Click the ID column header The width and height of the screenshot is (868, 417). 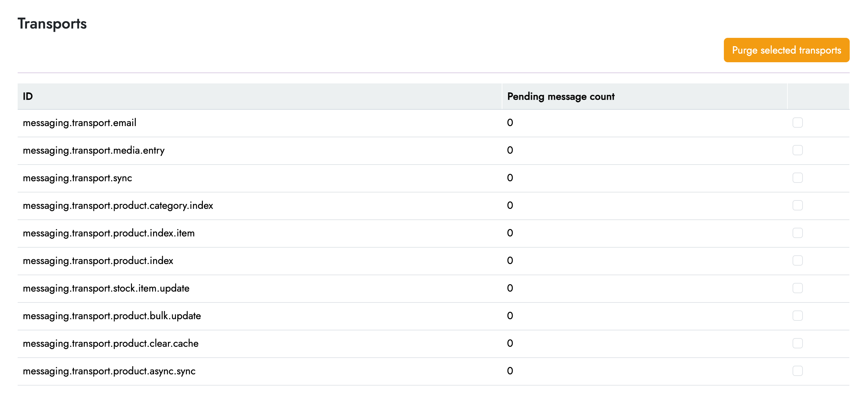(28, 97)
